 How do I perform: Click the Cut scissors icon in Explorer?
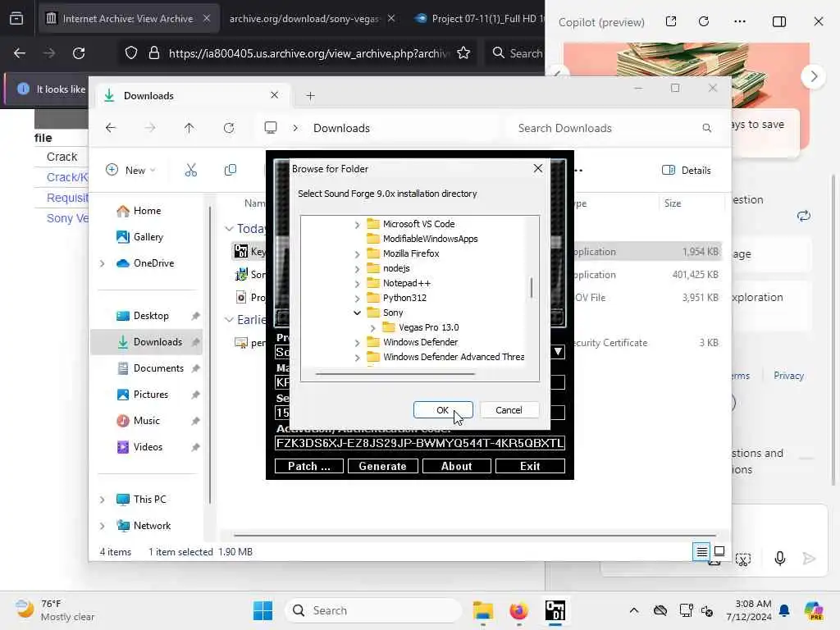click(x=190, y=170)
